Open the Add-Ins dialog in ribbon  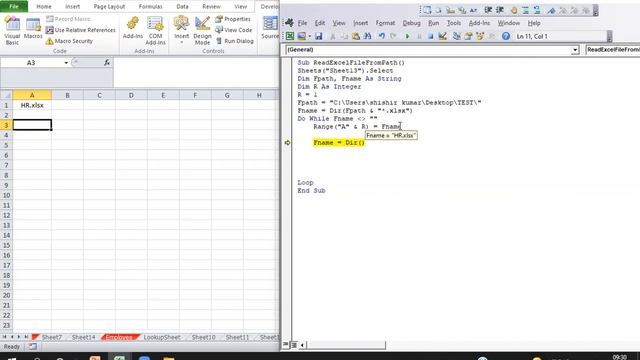133,29
